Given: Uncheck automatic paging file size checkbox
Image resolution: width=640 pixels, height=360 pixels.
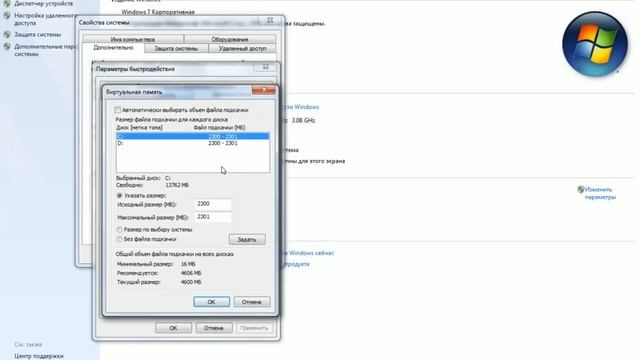Looking at the screenshot, I should tap(118, 110).
